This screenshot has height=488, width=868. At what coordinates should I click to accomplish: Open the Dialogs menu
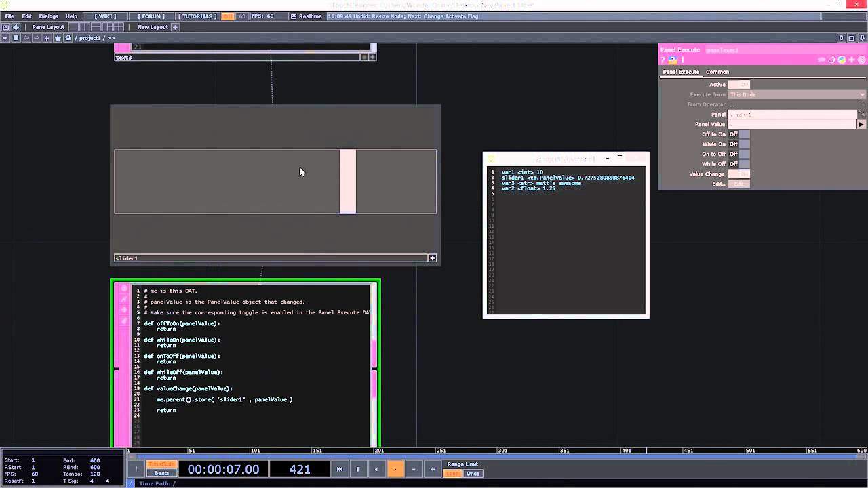point(48,16)
